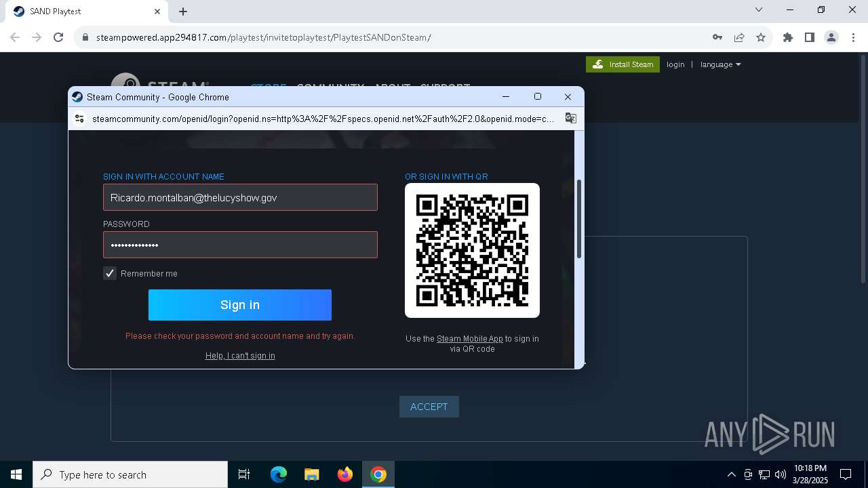868x488 pixels.
Task: Open Task View on the taskbar
Action: (x=244, y=474)
